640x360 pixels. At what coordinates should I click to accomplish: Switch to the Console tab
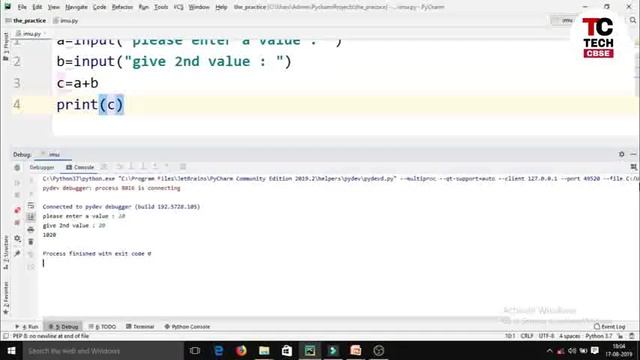pos(80,167)
